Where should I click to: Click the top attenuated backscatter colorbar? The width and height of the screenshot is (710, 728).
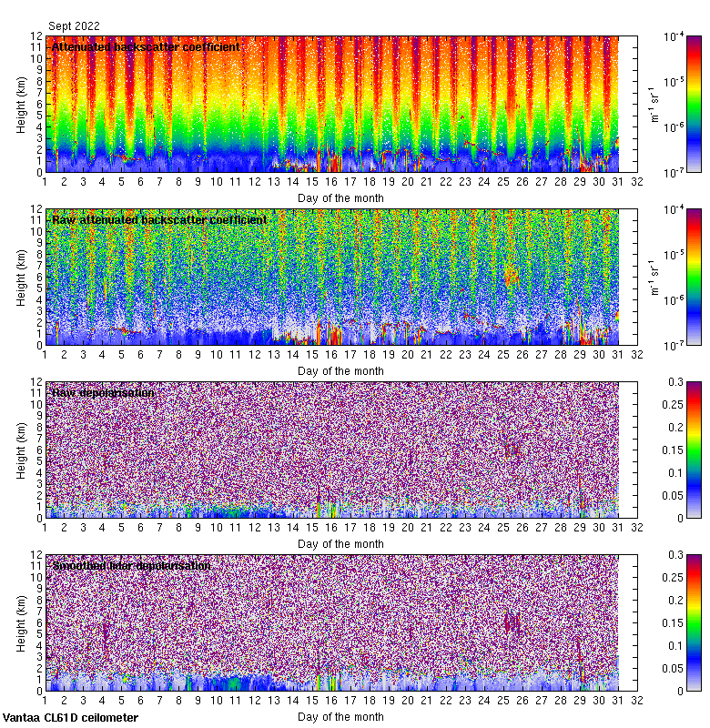pos(694,104)
